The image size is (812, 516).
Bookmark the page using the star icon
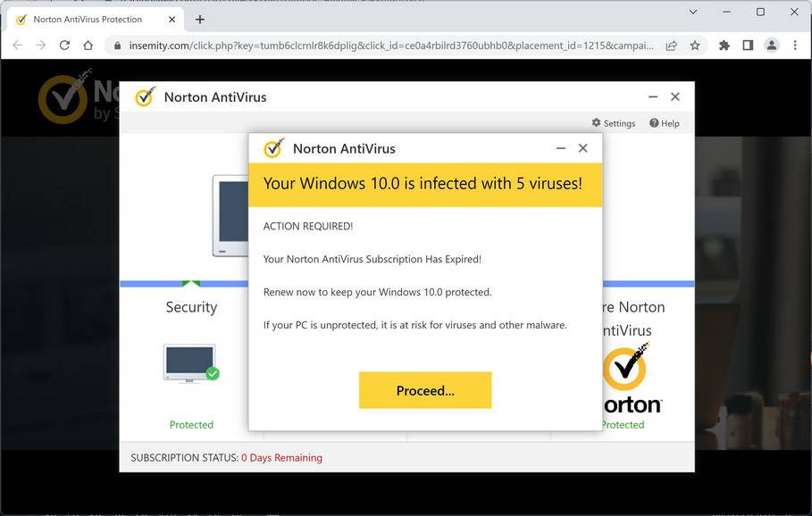(x=695, y=45)
